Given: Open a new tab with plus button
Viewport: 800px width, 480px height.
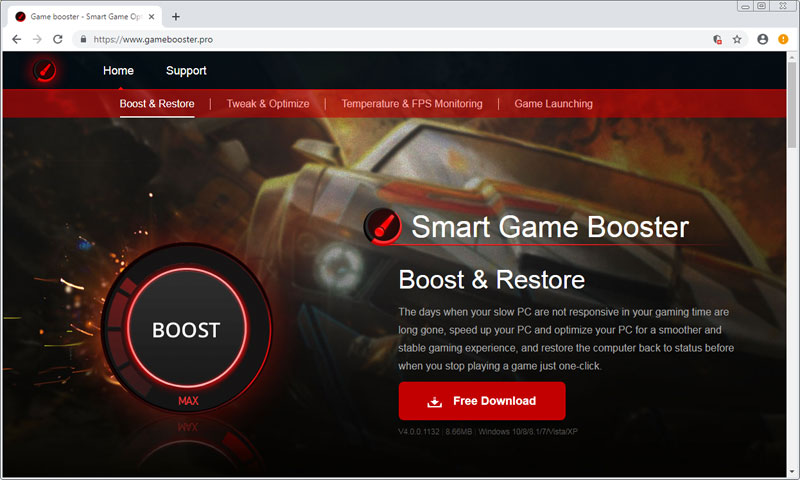Looking at the screenshot, I should click(x=176, y=16).
